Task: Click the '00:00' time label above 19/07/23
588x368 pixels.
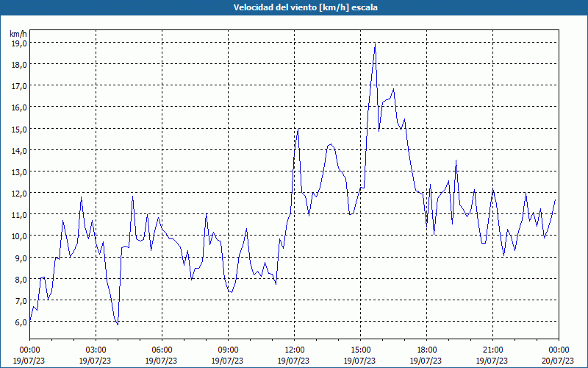Action: 29,350
